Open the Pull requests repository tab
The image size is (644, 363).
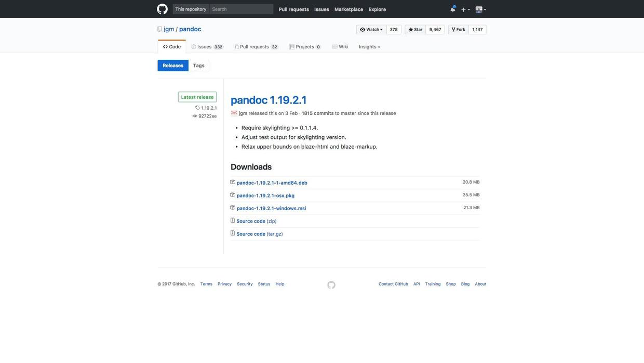pos(256,47)
